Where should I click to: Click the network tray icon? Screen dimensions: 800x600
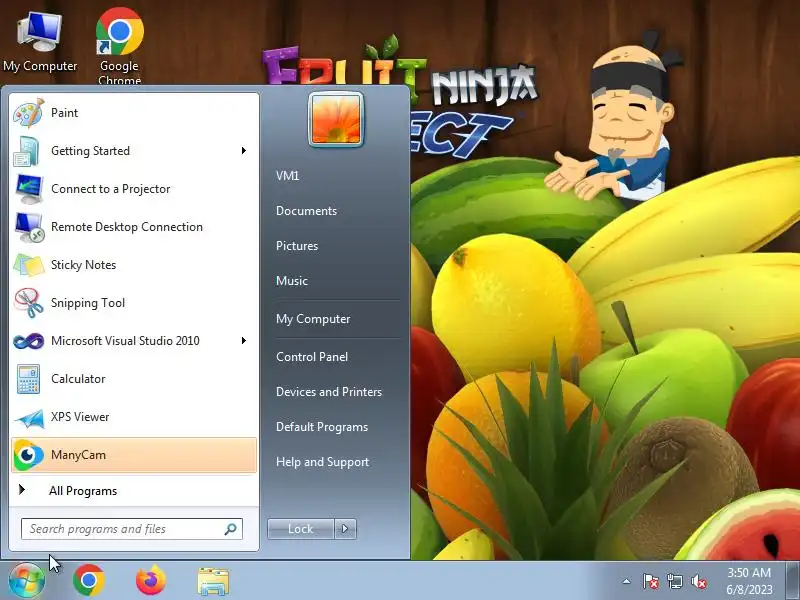(x=674, y=581)
